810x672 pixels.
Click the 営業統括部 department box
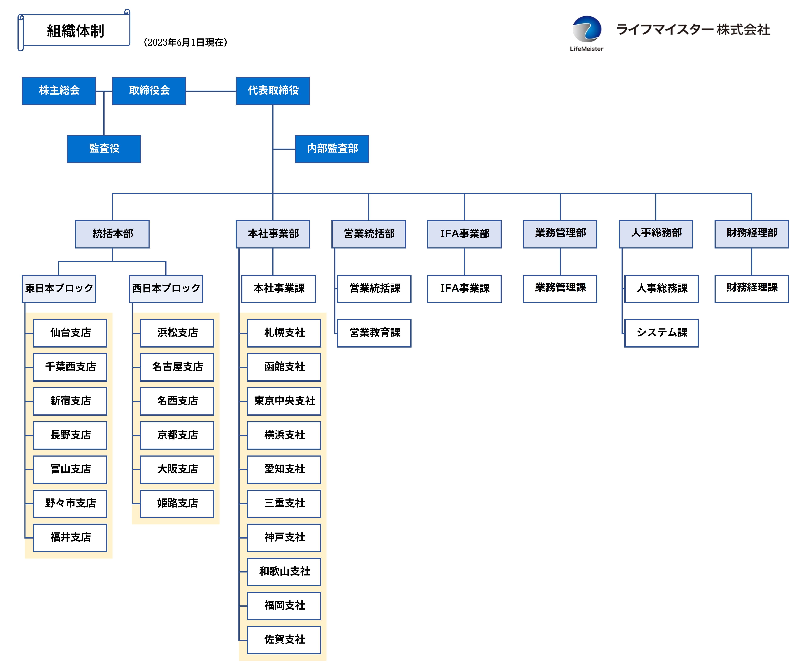(369, 234)
